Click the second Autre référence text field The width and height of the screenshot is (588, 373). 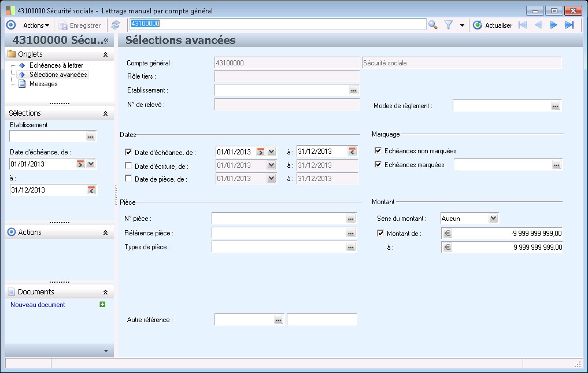(x=321, y=320)
